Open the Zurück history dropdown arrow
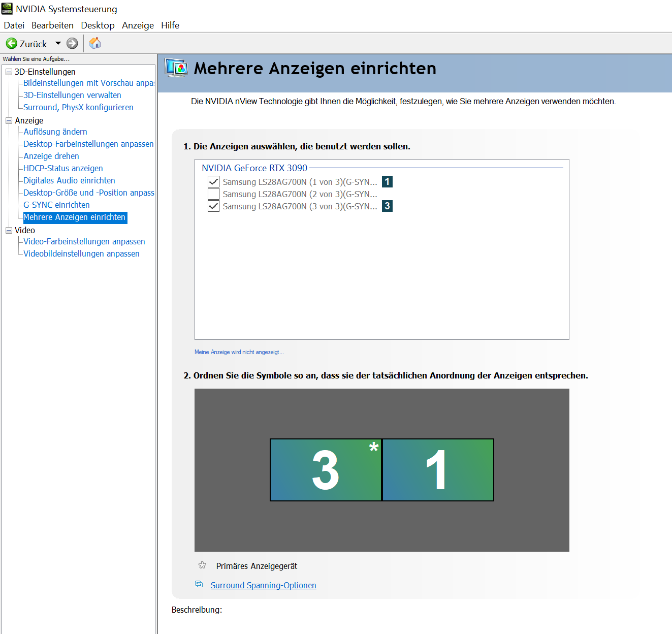672x634 pixels. [x=58, y=44]
